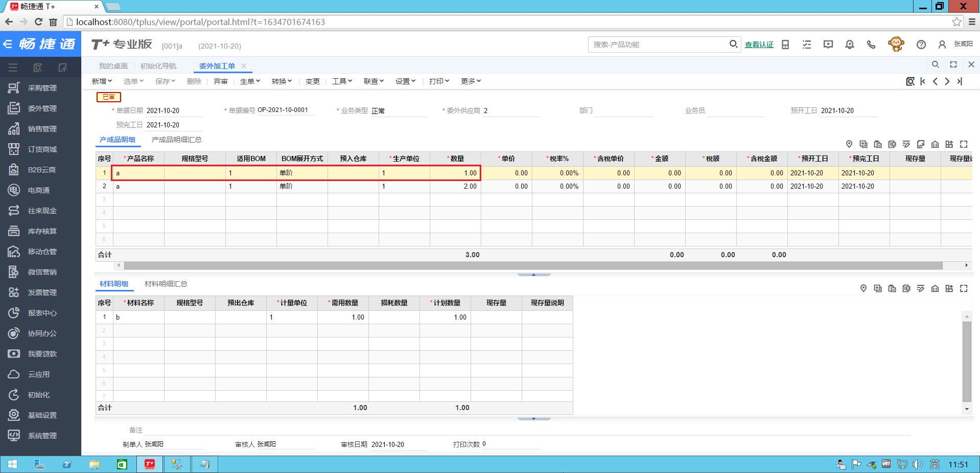Click the 弃审 button
This screenshot has height=473, width=980.
point(221,81)
